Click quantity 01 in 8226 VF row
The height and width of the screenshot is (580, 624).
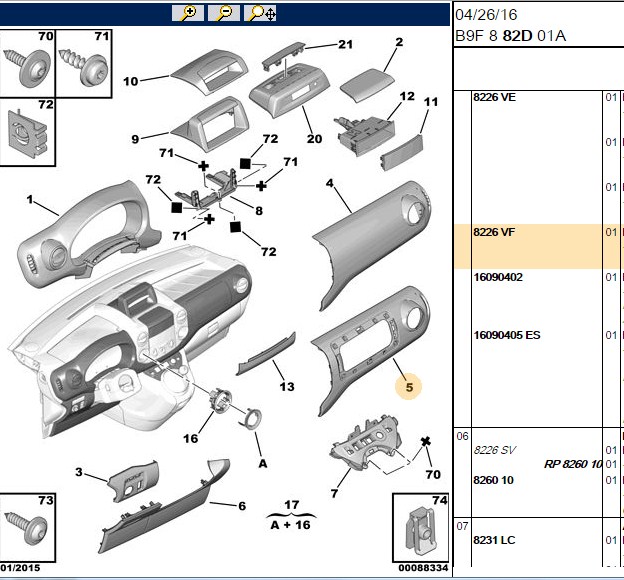[611, 232]
